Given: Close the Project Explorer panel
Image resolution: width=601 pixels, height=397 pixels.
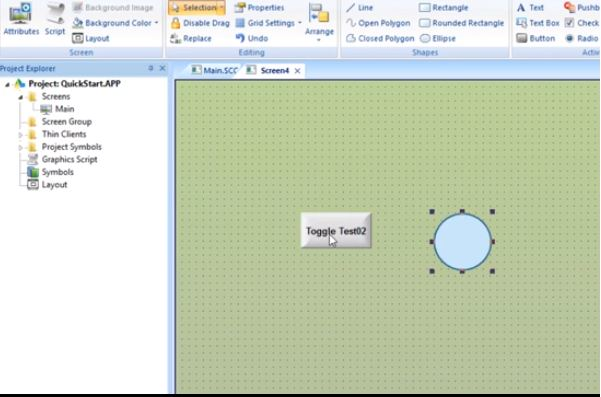Looking at the screenshot, I should point(163,68).
